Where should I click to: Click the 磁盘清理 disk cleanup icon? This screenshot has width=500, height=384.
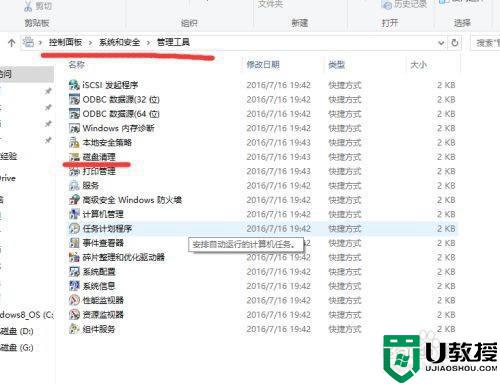pos(74,157)
